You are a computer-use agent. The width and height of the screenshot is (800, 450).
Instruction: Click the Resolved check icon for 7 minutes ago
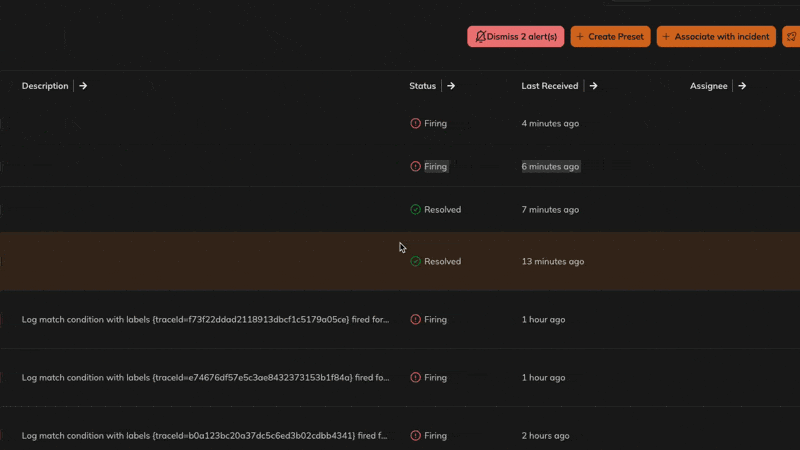click(x=415, y=210)
